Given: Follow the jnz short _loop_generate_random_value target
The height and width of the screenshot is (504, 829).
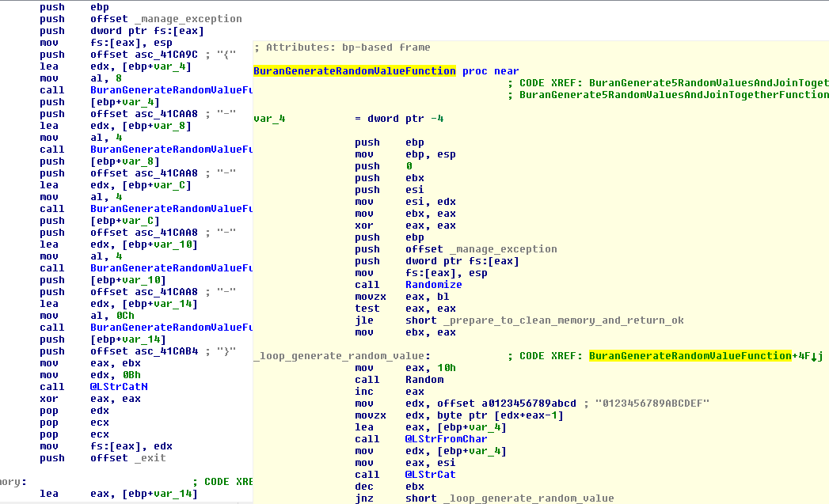Looking at the screenshot, I should point(528,498).
